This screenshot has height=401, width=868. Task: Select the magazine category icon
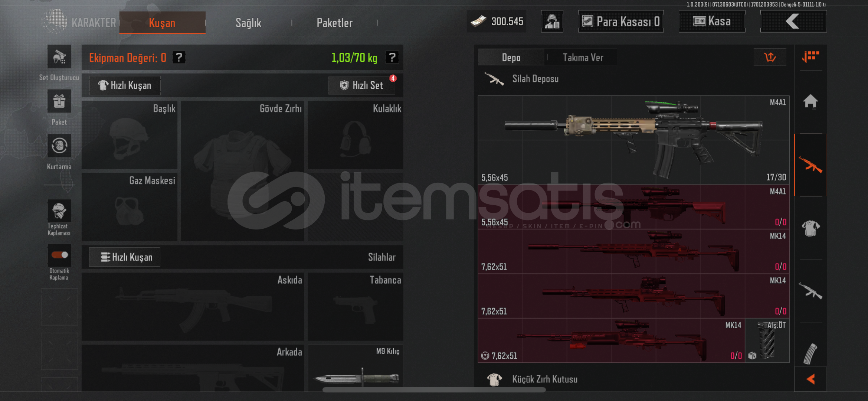(x=810, y=354)
